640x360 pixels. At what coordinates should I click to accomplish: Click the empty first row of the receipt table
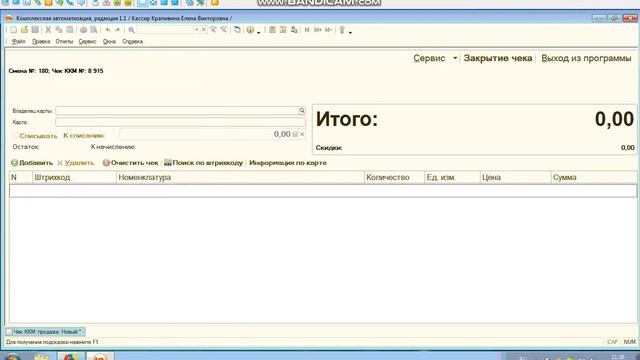(323, 191)
